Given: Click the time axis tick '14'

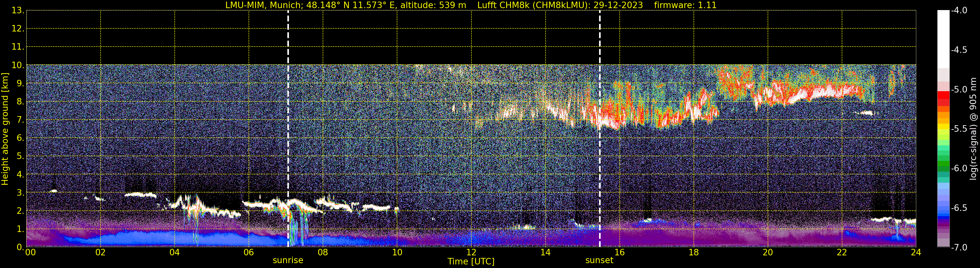Looking at the screenshot, I should coord(545,252).
